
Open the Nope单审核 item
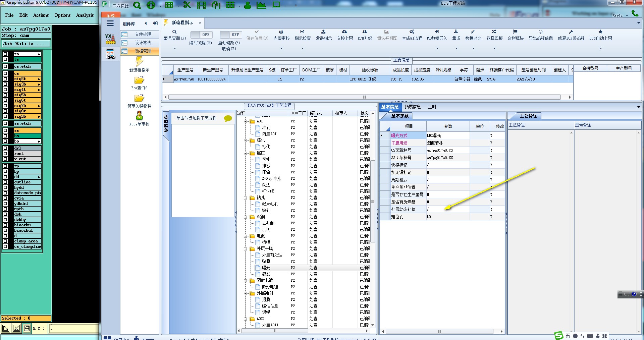click(x=139, y=119)
